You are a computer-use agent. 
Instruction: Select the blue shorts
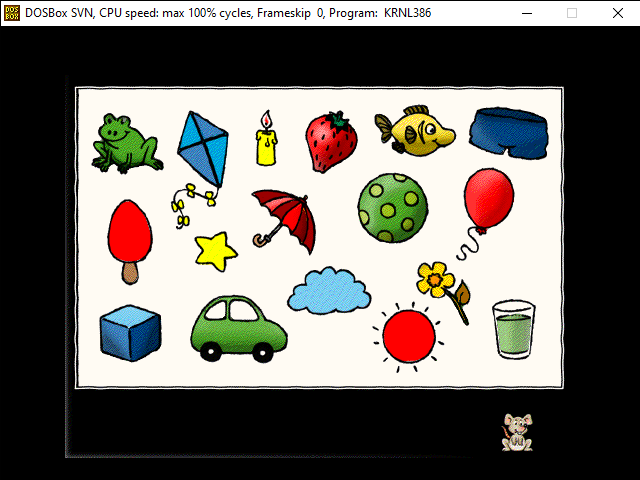509,133
